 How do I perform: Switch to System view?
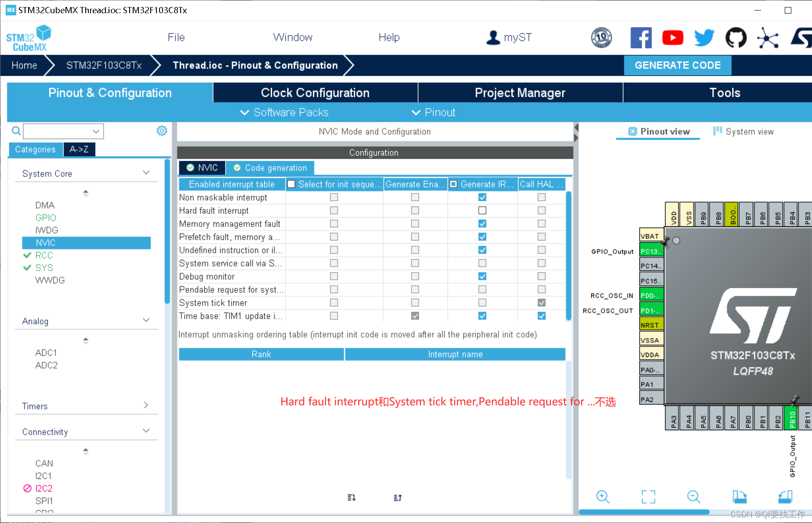(x=743, y=131)
